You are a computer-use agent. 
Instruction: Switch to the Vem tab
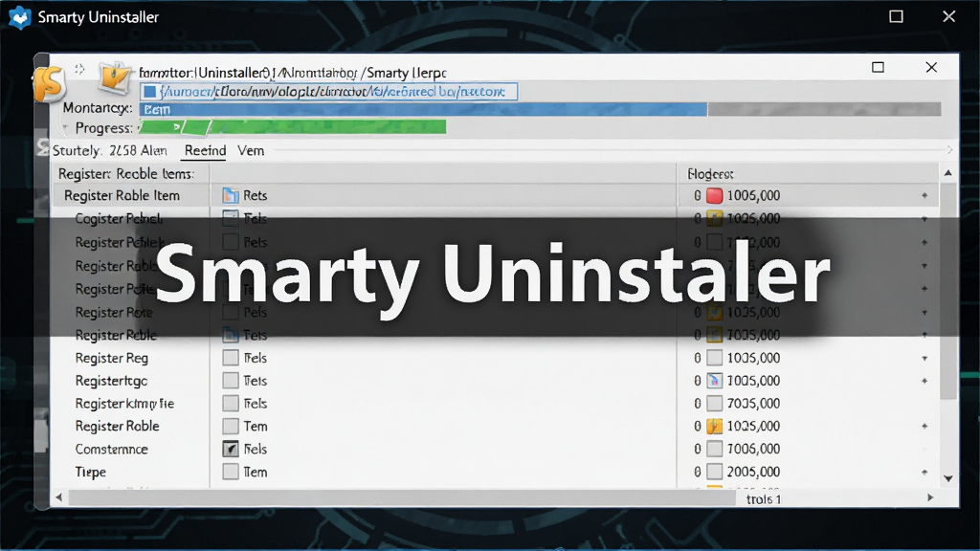[x=251, y=150]
